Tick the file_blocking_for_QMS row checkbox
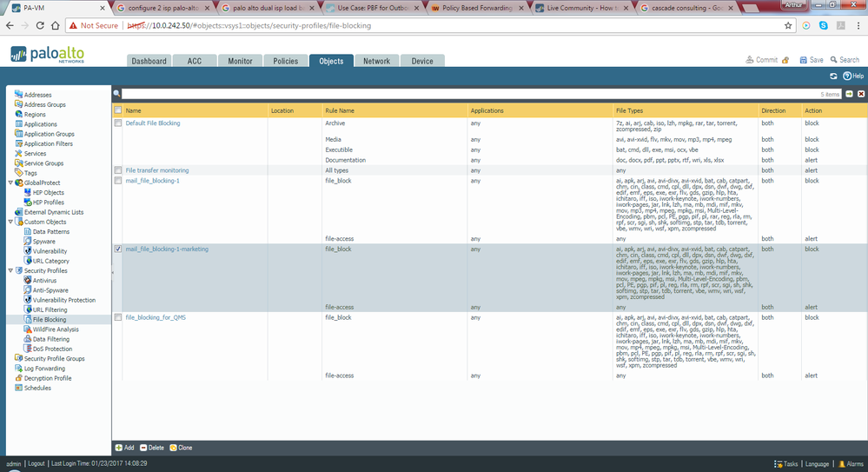Image resolution: width=868 pixels, height=472 pixels. [118, 318]
